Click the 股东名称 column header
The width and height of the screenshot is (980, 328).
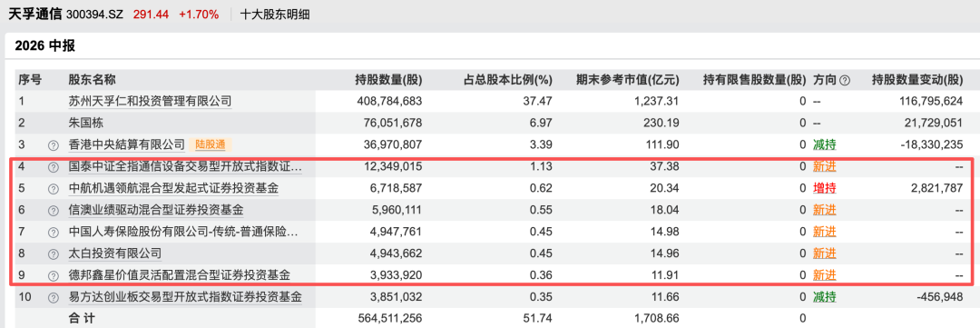tap(92, 80)
